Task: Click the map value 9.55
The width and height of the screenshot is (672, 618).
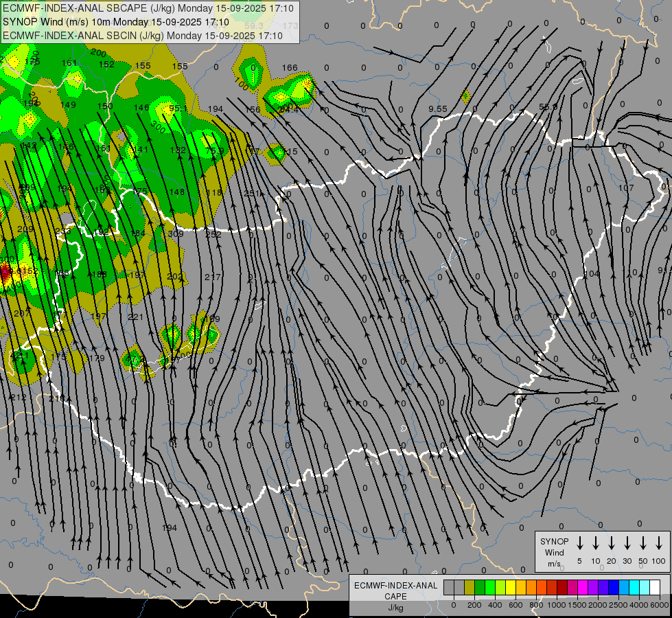Action: 437,109
